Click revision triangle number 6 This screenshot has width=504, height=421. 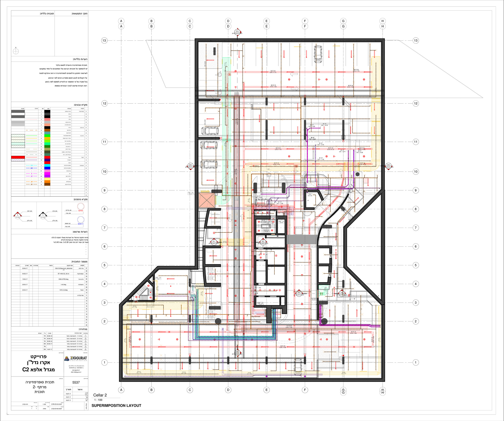(86, 350)
